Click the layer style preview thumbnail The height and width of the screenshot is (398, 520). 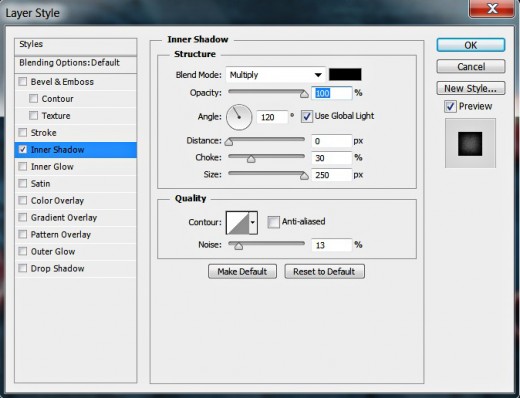click(470, 144)
